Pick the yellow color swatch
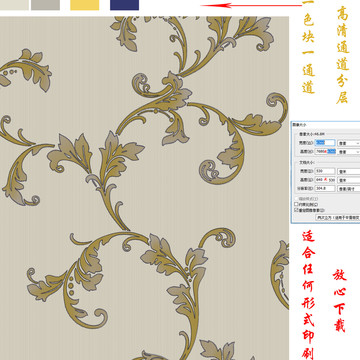 [x=85, y=5]
